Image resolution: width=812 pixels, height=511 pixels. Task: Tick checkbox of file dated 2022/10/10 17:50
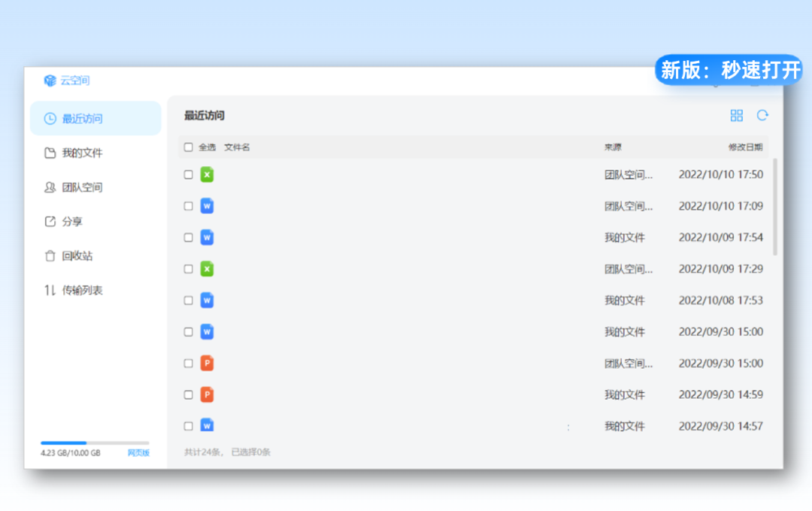pyautogui.click(x=189, y=175)
